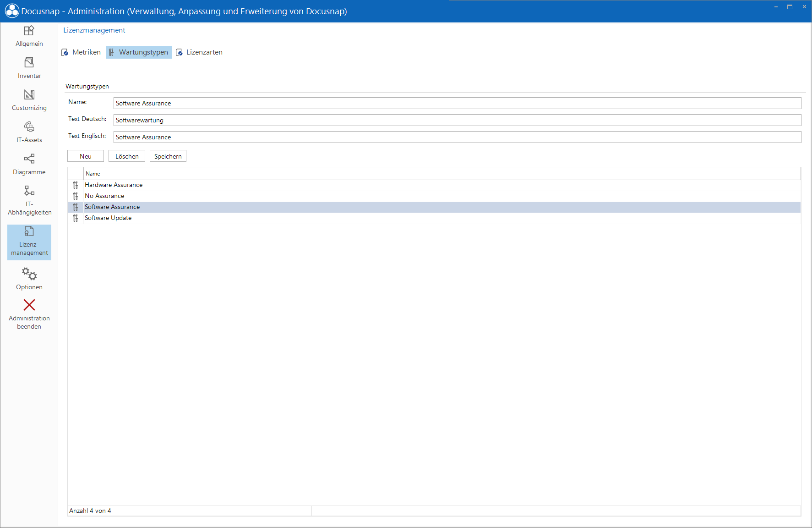The width and height of the screenshot is (812, 528).
Task: Open the Allgemein section icon
Action: (29, 31)
